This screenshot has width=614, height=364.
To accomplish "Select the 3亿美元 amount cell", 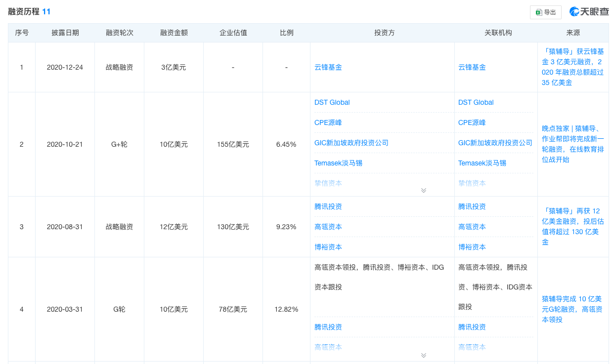I will click(x=174, y=67).
